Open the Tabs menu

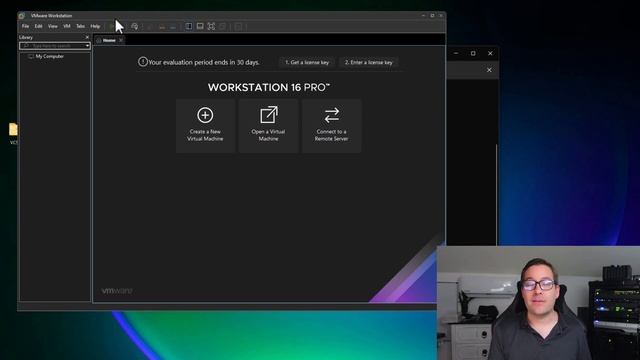[80, 26]
